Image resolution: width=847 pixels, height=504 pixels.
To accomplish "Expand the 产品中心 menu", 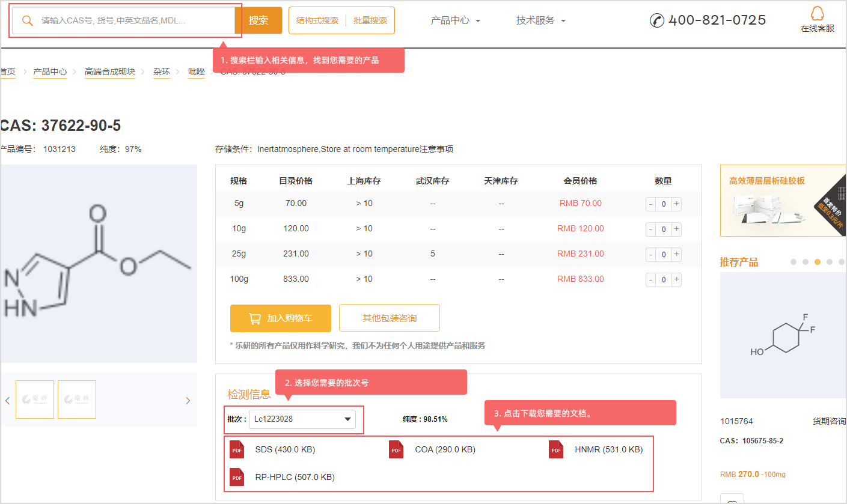I will 455,20.
